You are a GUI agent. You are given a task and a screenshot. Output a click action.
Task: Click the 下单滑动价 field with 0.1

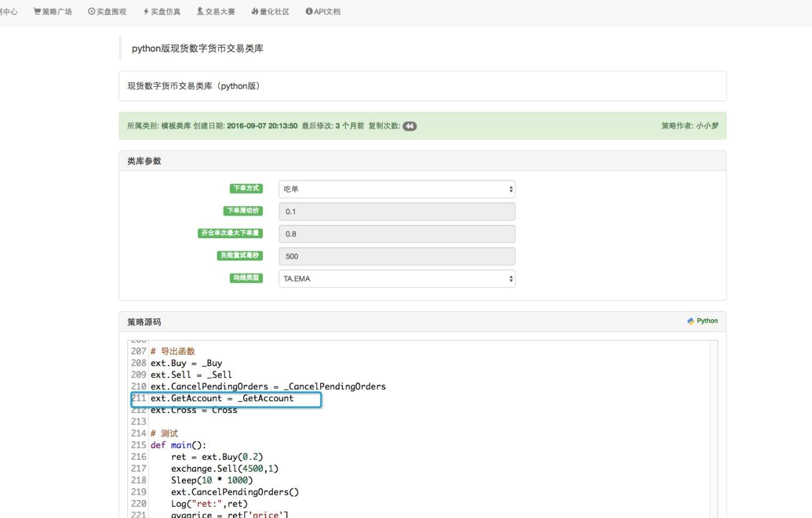397,211
